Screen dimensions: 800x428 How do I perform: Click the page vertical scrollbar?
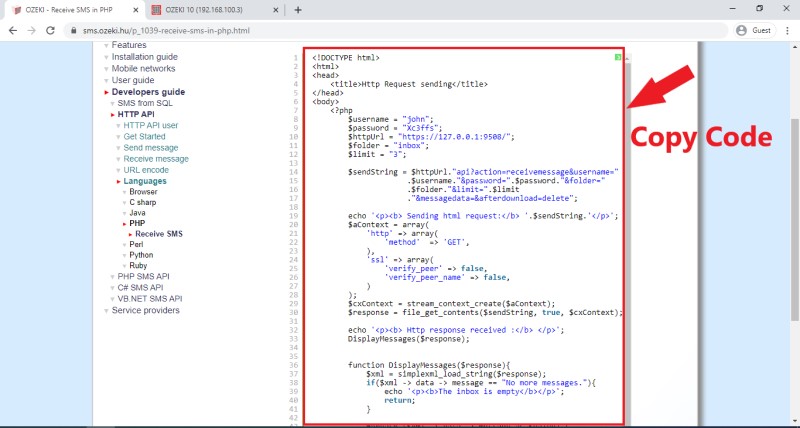794,219
